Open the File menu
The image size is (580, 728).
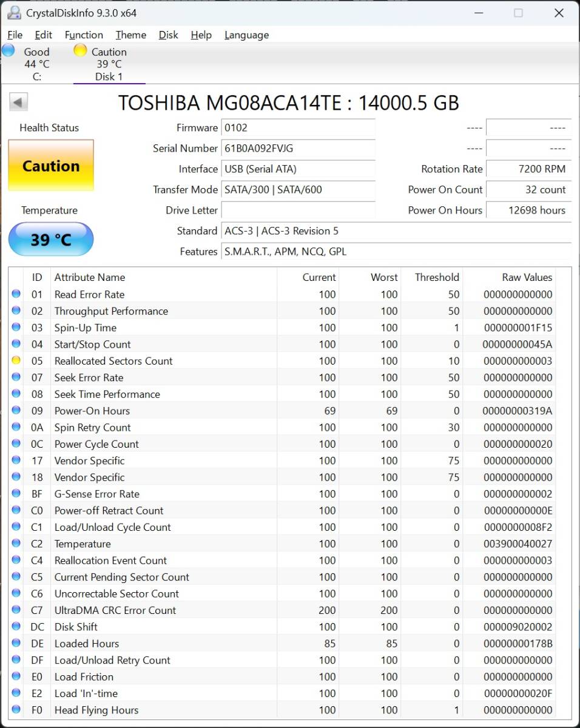click(15, 35)
